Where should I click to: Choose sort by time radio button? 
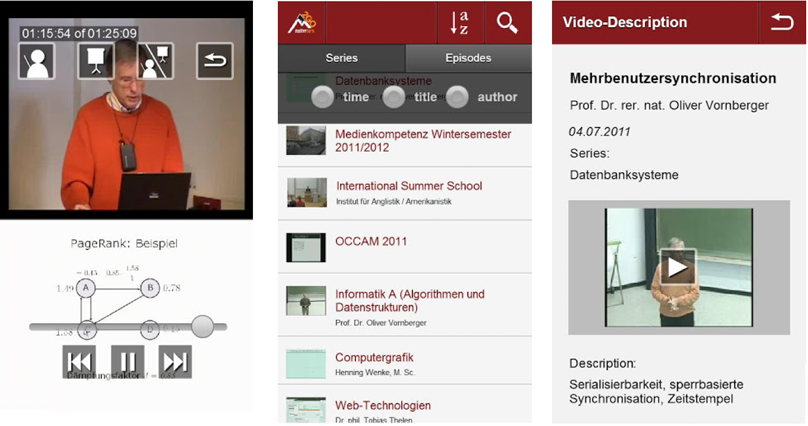[x=323, y=97]
